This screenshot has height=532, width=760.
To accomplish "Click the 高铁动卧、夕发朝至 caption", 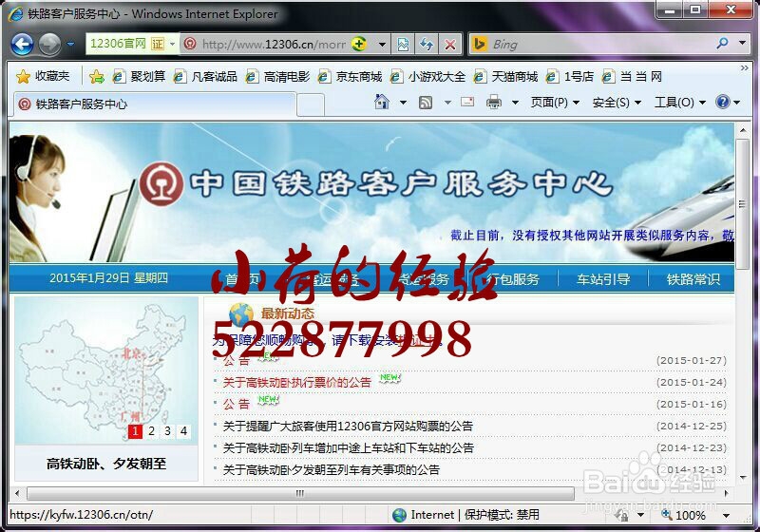I will tap(106, 464).
